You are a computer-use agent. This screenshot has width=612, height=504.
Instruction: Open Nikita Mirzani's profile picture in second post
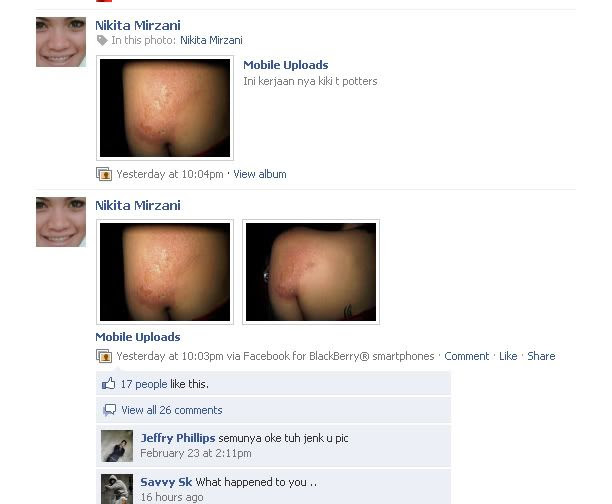point(61,222)
